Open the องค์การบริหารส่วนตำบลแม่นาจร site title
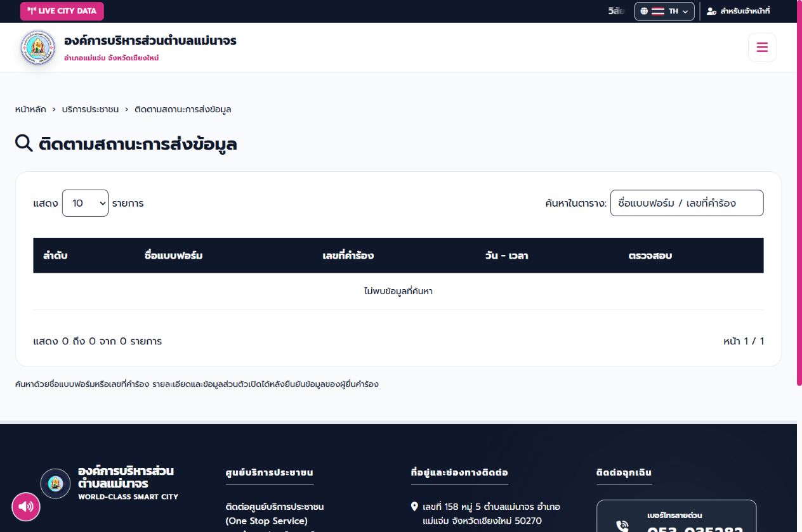 150,41
